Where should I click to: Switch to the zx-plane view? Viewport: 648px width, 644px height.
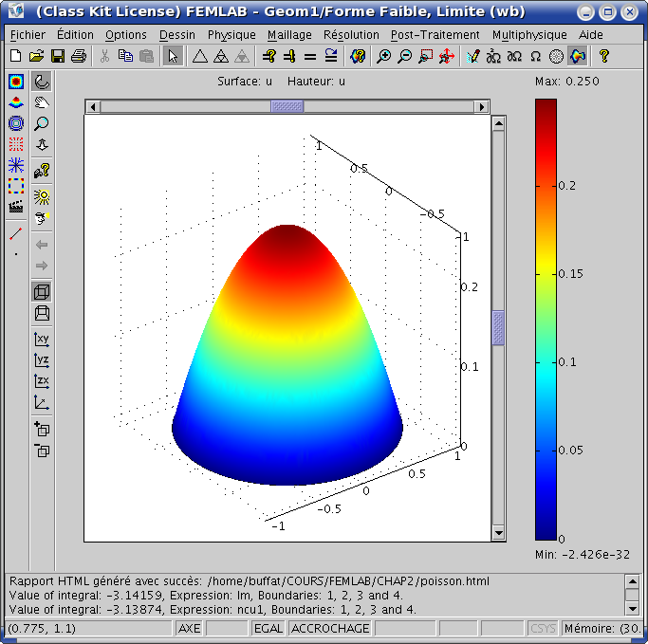click(x=42, y=381)
